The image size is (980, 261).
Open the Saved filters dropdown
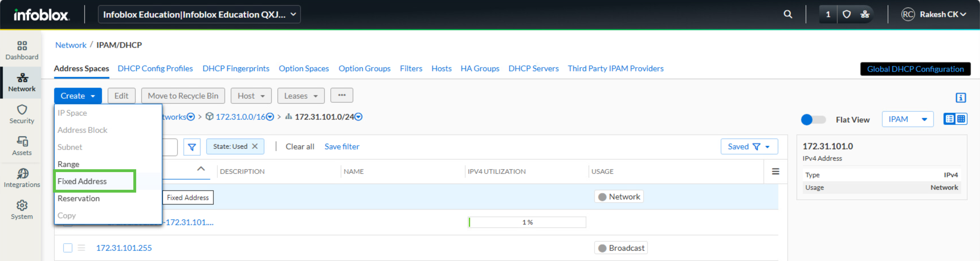pos(749,147)
